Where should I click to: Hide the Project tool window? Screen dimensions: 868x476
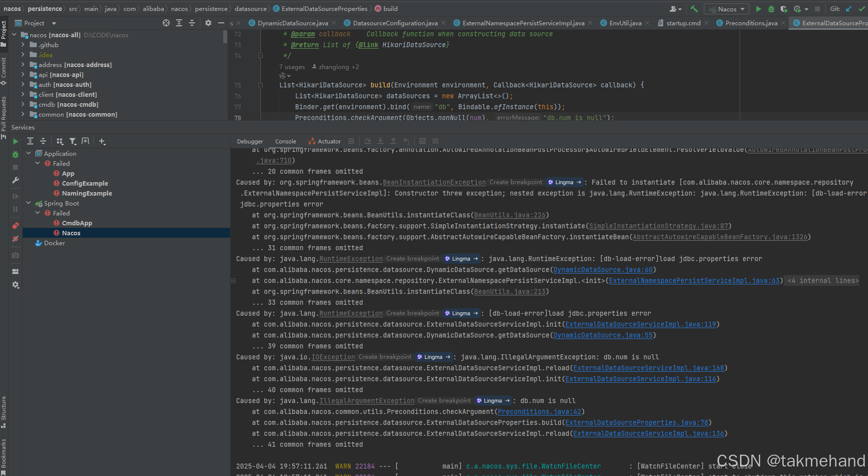[221, 23]
